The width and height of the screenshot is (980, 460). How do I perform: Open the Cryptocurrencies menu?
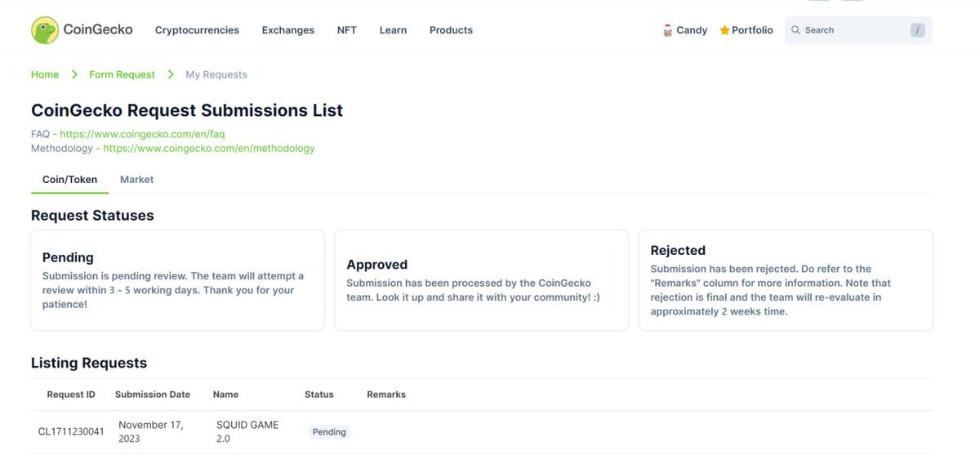(x=197, y=30)
